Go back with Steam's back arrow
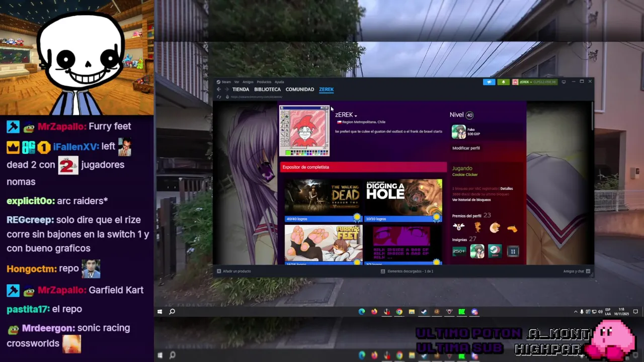The image size is (644, 362). click(x=219, y=89)
